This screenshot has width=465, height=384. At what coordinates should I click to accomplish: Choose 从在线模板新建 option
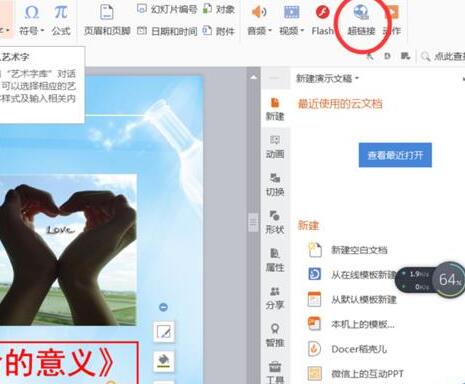coord(352,274)
